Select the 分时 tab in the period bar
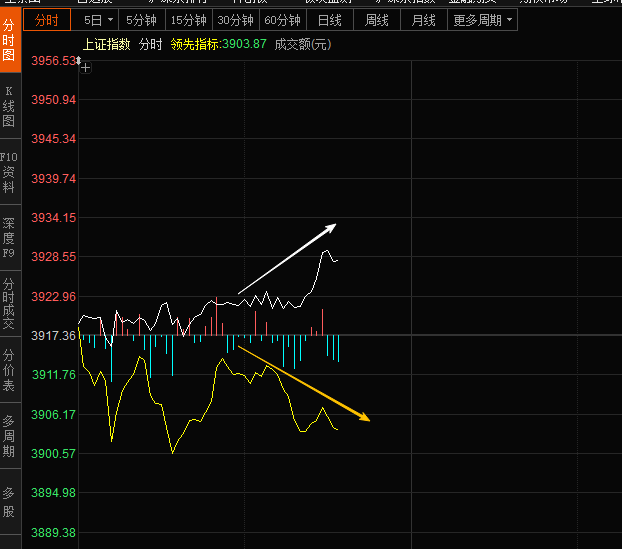This screenshot has height=549, width=622. tap(47, 20)
